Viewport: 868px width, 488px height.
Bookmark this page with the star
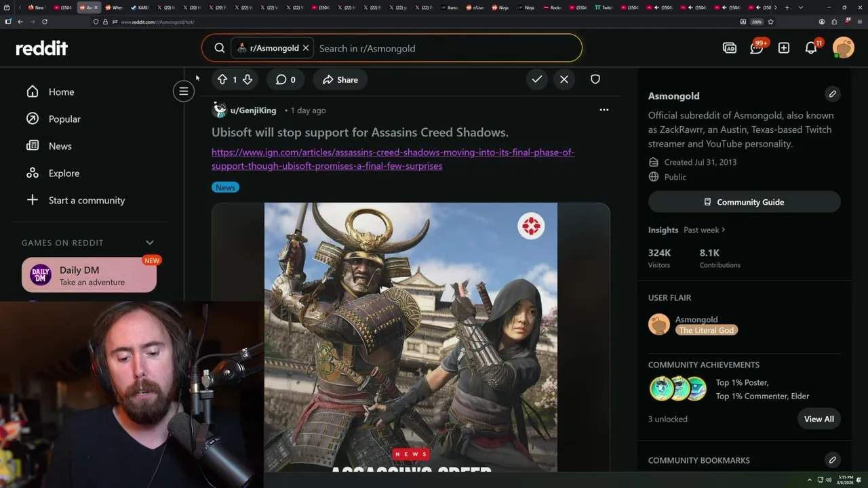[770, 22]
